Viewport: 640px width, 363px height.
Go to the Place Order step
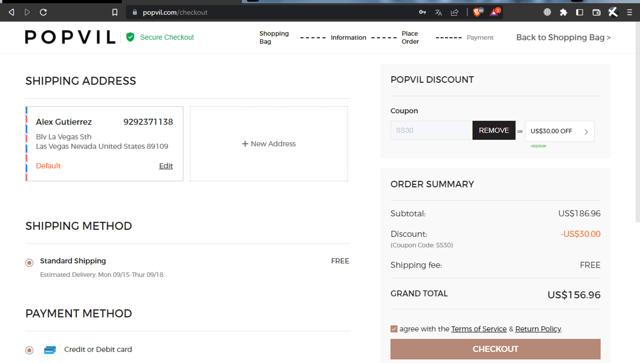[x=410, y=37]
